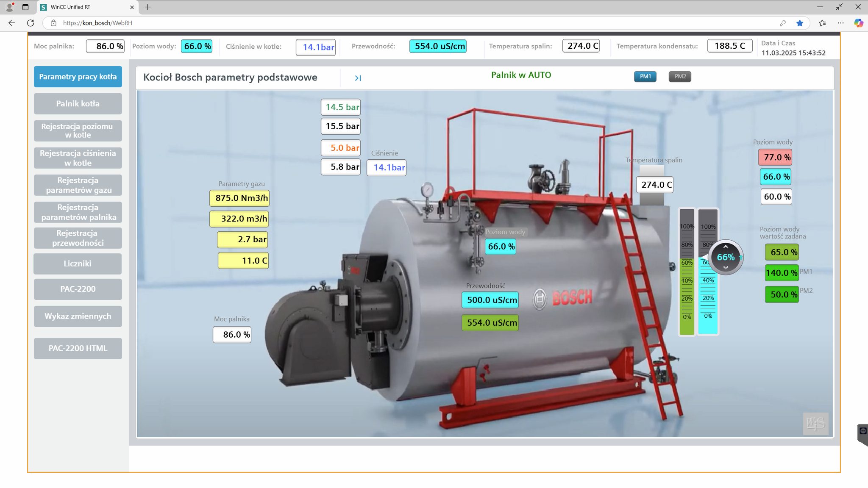Increase level with the knob's up chevron
This screenshot has width=868, height=488.
pyautogui.click(x=726, y=247)
